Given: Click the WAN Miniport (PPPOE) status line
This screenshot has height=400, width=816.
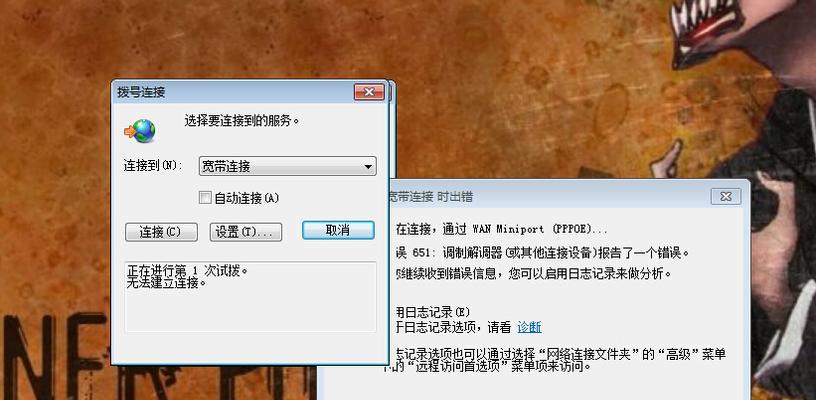Looking at the screenshot, I should pos(502,229).
